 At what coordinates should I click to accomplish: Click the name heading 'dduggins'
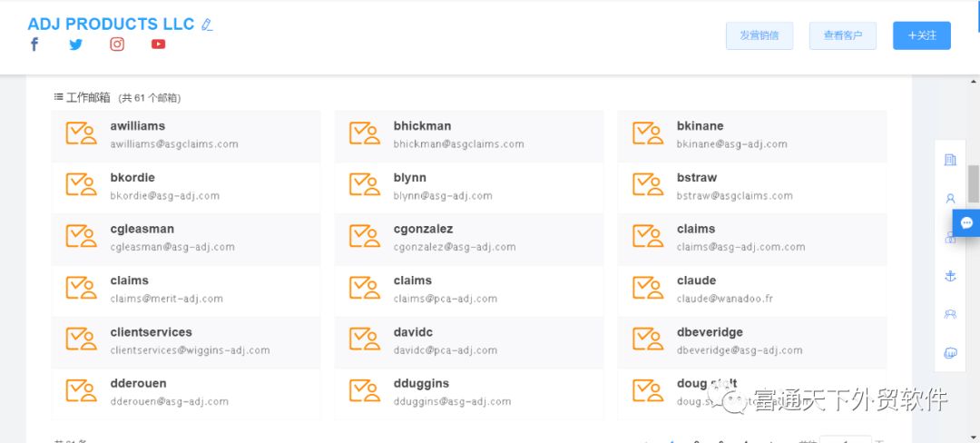(x=421, y=384)
